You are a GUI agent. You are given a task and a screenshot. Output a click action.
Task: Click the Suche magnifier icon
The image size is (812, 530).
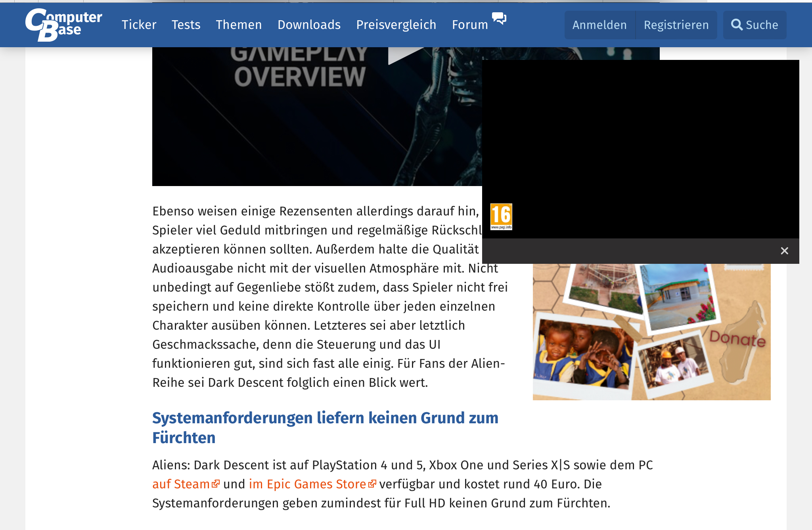click(x=737, y=25)
